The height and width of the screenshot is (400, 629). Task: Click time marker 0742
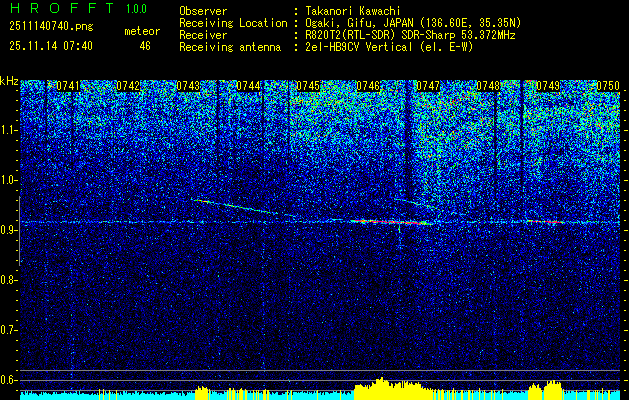(128, 86)
